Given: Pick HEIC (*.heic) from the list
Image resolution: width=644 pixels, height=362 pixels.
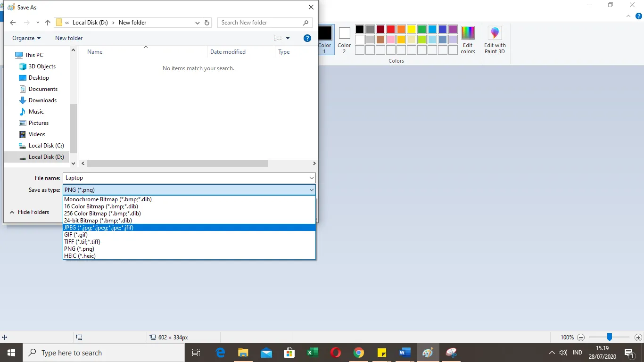Looking at the screenshot, I should 80,256.
